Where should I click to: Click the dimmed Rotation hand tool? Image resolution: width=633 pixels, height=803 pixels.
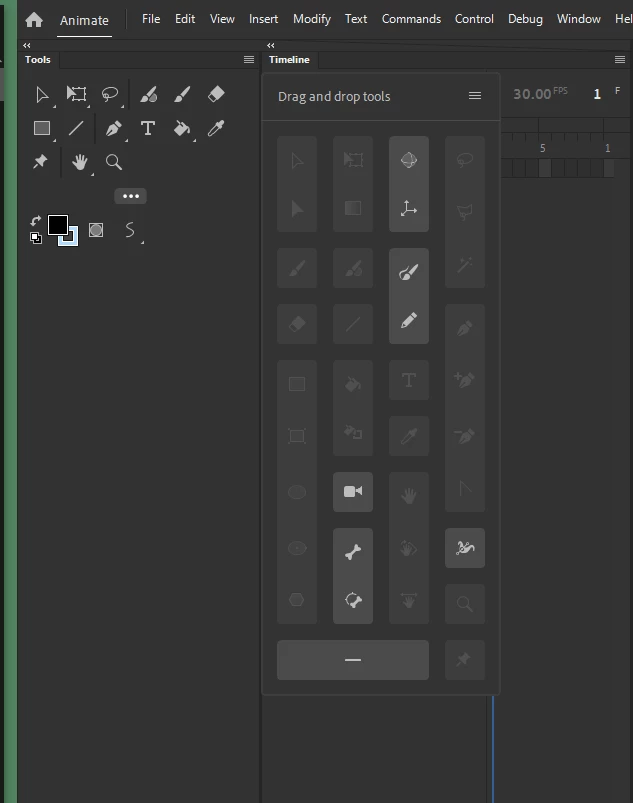coord(409,548)
